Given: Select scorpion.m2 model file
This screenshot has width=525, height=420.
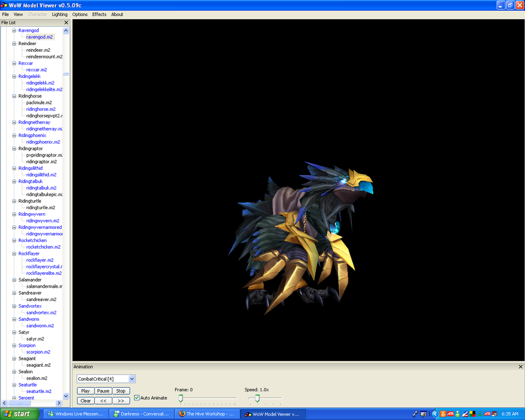Looking at the screenshot, I should [x=38, y=352].
